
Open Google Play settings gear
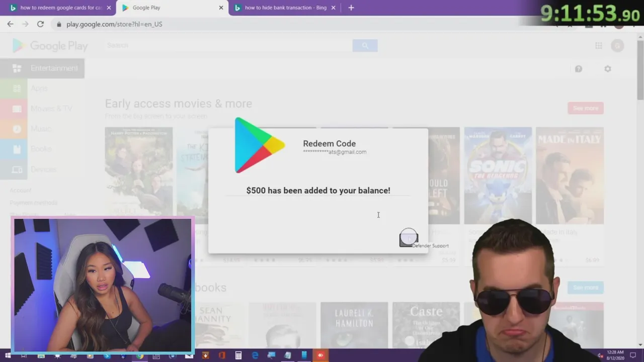click(608, 69)
